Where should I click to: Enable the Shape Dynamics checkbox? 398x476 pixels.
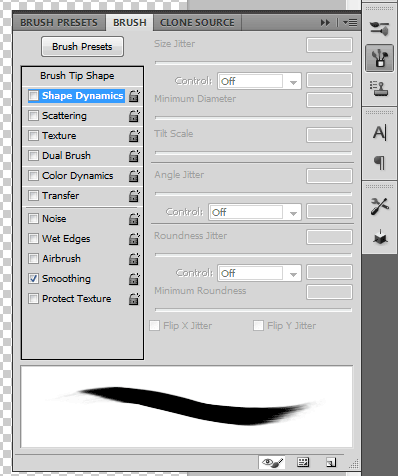click(33, 96)
